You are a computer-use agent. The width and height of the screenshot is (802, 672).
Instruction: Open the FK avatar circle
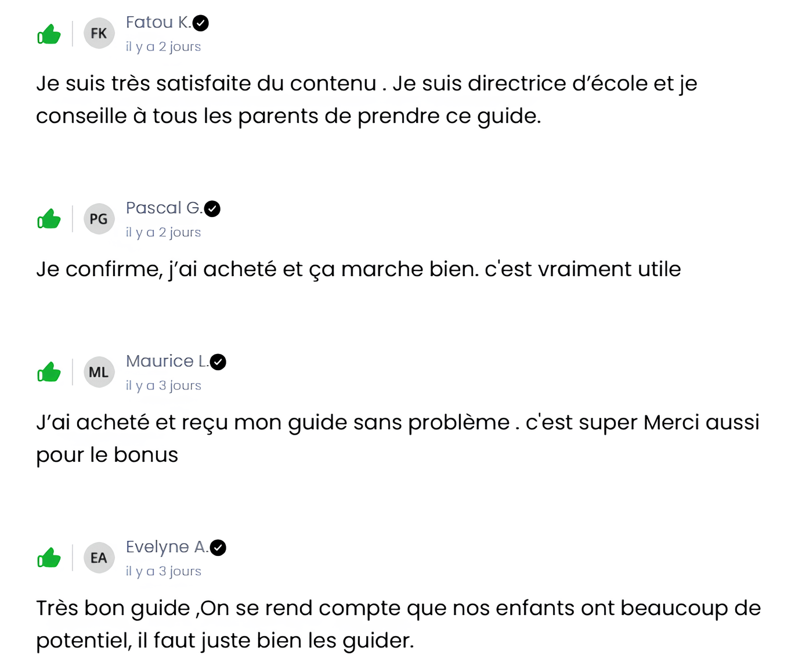pyautogui.click(x=99, y=34)
